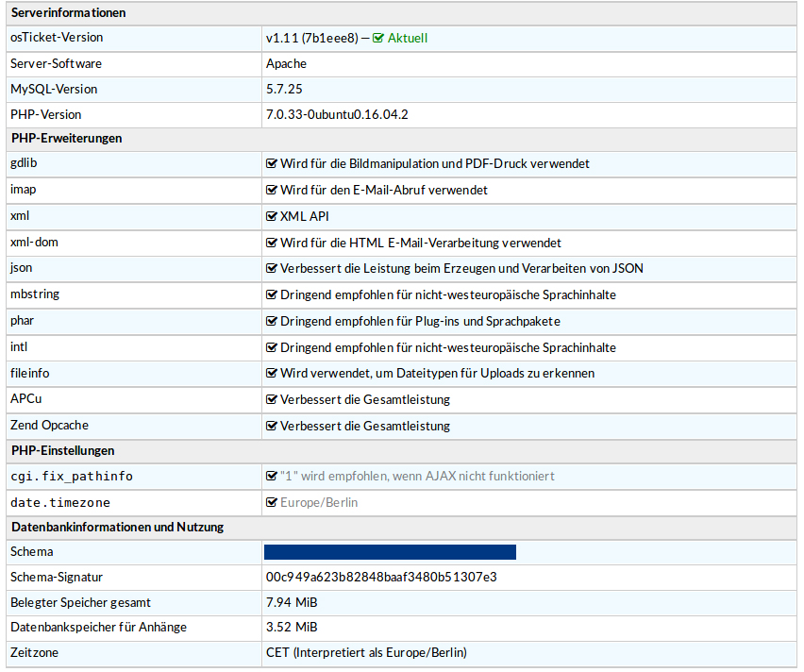
Task: Click the APCu extension name
Action: tap(26, 399)
